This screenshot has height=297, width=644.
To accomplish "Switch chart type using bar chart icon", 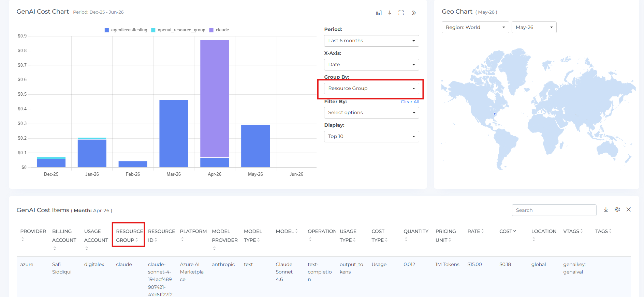I will click(379, 13).
